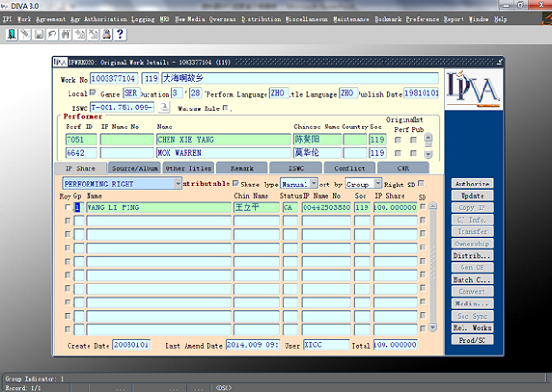This screenshot has height=392, width=552.
Task: Select the IP Share tab
Action: [x=81, y=168]
